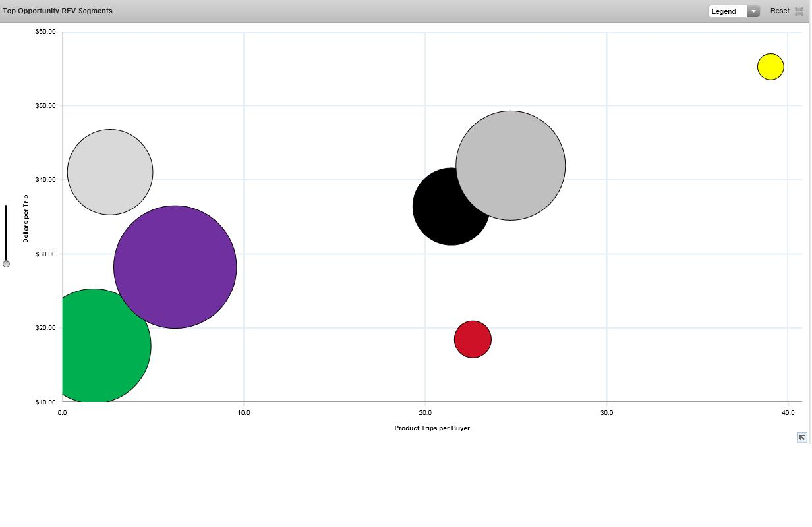Click the vertical zoom slider handle
Screen dimensions: 812x527
(6, 263)
